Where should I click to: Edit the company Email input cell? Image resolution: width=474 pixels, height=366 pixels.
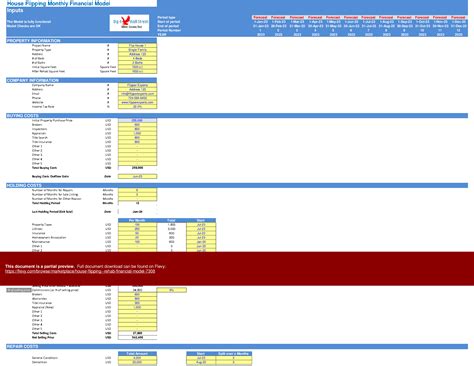click(137, 94)
